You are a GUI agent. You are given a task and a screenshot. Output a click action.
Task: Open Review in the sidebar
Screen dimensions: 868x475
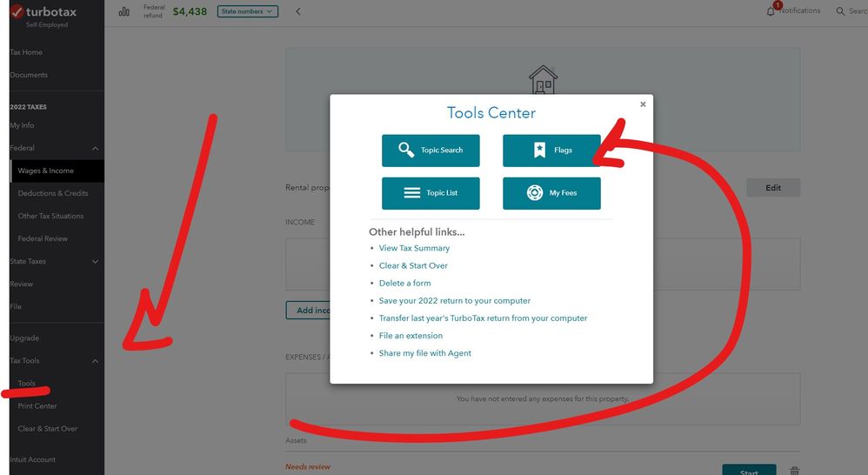pos(22,284)
